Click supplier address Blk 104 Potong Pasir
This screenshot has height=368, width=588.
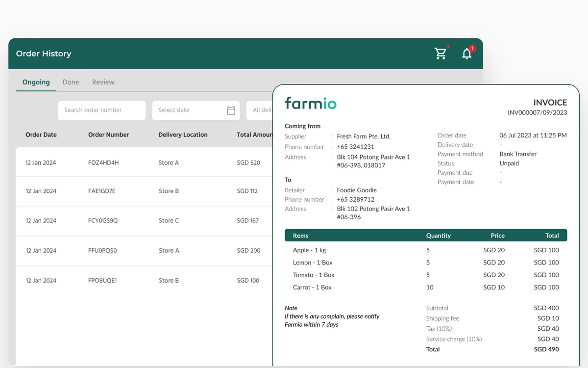373,161
